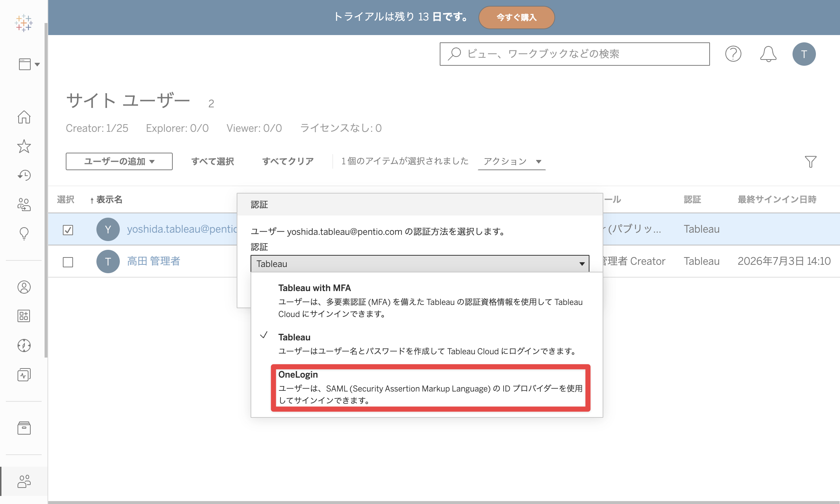This screenshot has height=504, width=840.
Task: Focus the ビュー、ワークブック search field
Action: [574, 54]
